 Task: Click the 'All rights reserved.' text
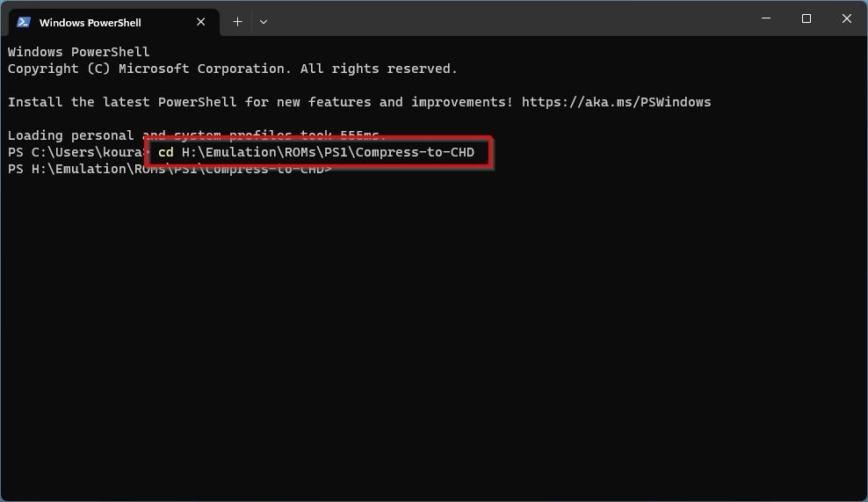(x=380, y=69)
